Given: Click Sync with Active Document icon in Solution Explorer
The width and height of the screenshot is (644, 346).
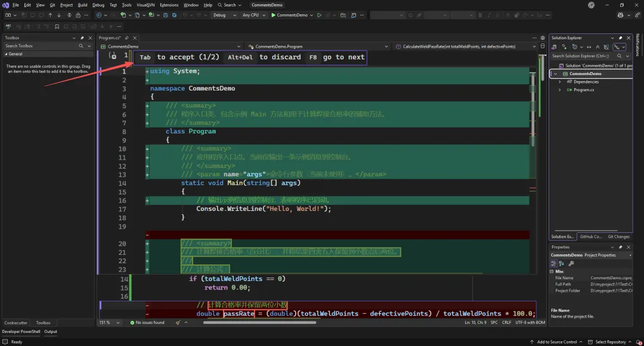Looking at the screenshot, I should 589,47.
